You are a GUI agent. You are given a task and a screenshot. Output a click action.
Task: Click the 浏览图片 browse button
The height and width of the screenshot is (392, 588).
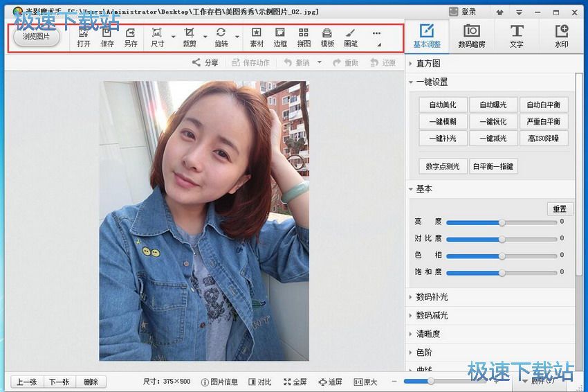coord(36,37)
